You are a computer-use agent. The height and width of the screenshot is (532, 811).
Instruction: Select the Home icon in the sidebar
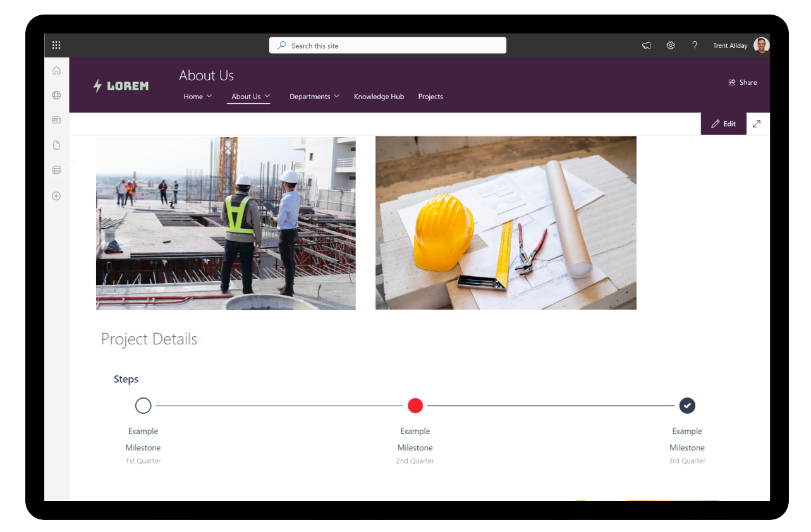56,70
